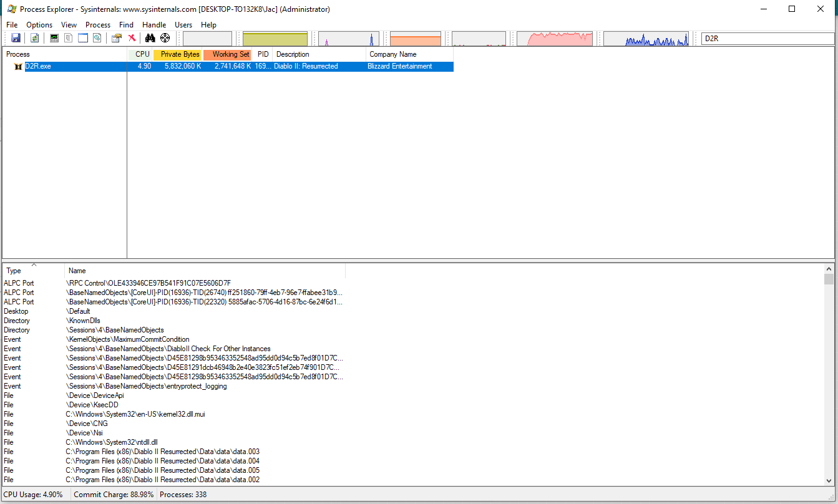
Task: Toggle the process tree view icon
Action: point(69,38)
